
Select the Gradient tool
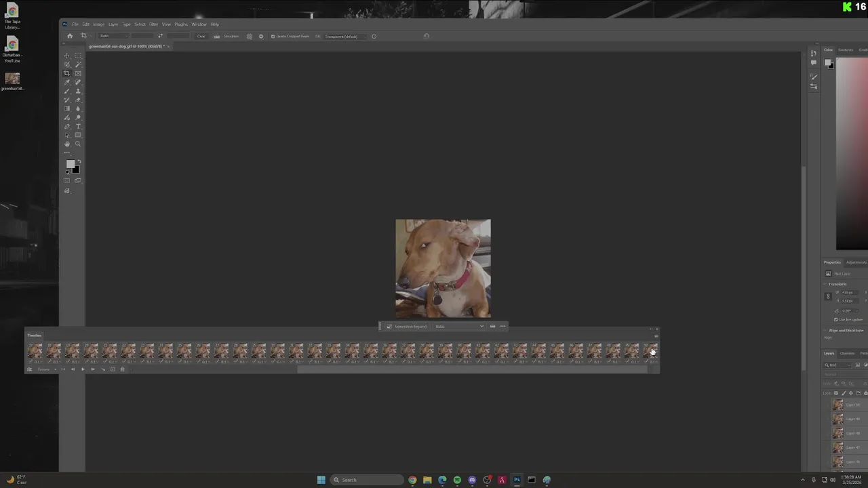click(x=67, y=108)
